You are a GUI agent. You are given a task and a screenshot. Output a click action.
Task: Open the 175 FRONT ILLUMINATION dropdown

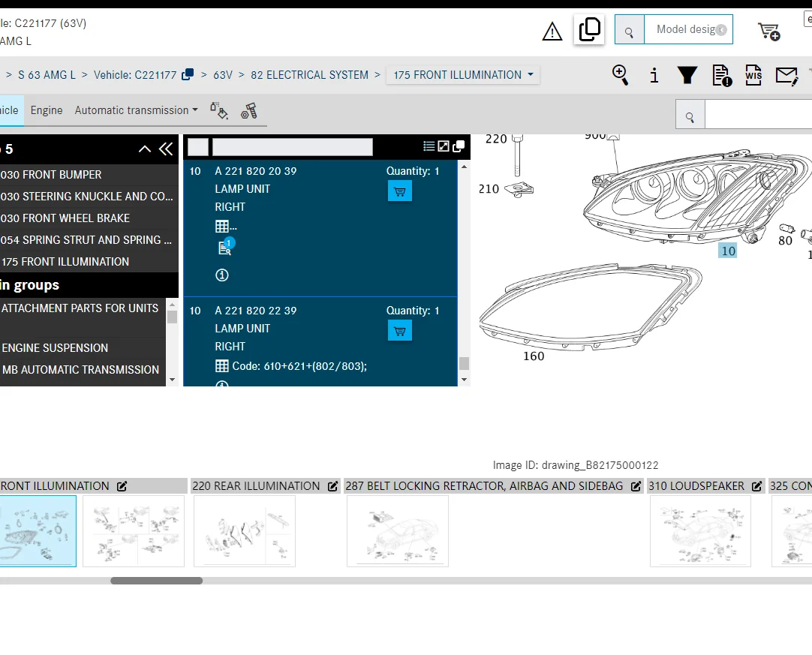(x=463, y=75)
